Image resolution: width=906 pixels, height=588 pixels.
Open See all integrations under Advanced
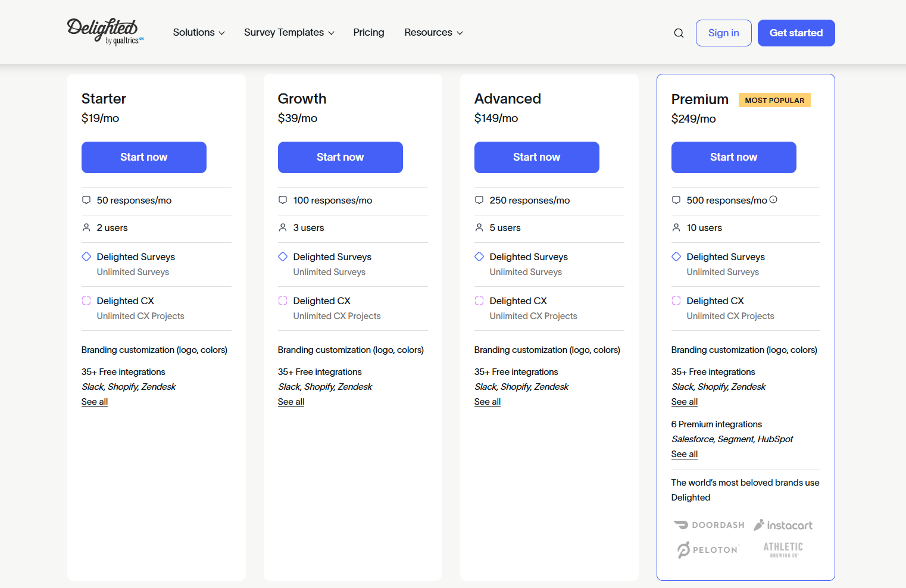[x=487, y=402]
